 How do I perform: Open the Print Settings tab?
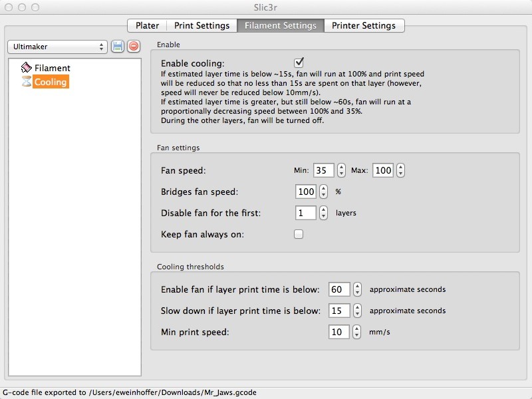202,25
